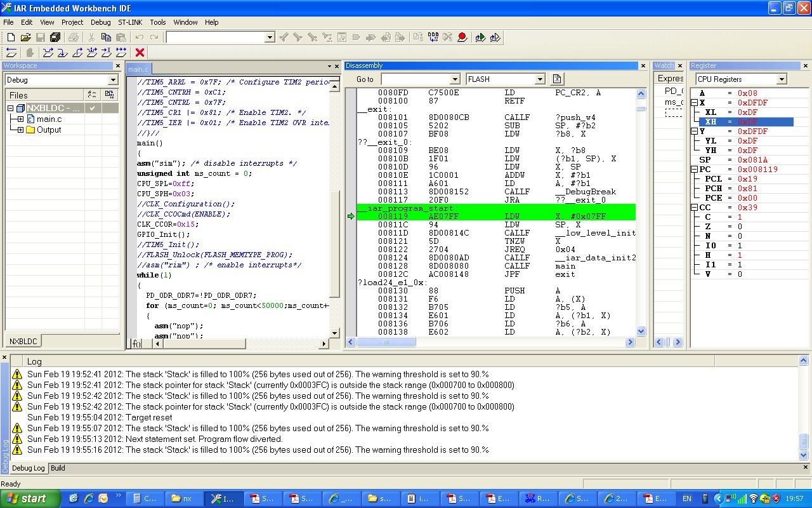Click the Run to Cursor icon
812x508 pixels.
click(x=107, y=52)
